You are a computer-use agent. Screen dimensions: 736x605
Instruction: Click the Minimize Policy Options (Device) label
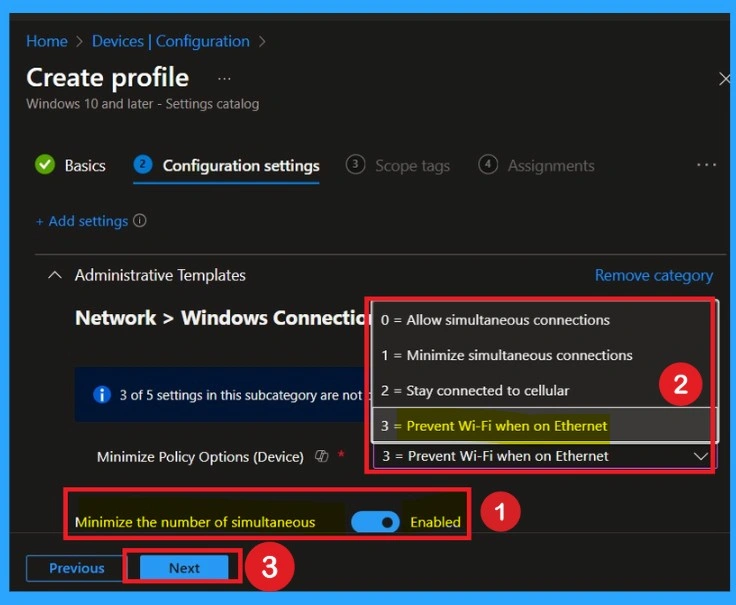200,457
